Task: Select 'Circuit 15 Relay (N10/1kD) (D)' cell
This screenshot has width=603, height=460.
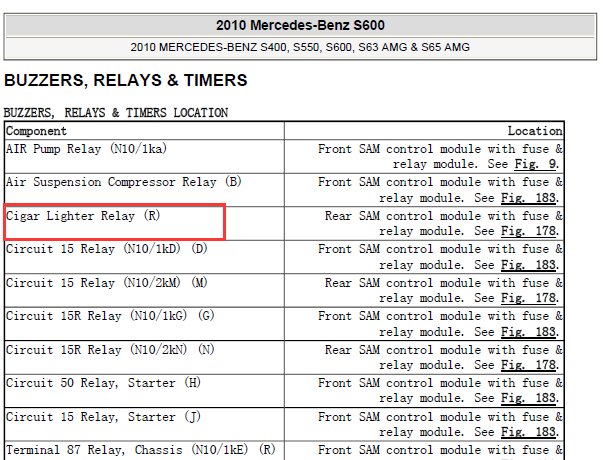Action: 145,257
